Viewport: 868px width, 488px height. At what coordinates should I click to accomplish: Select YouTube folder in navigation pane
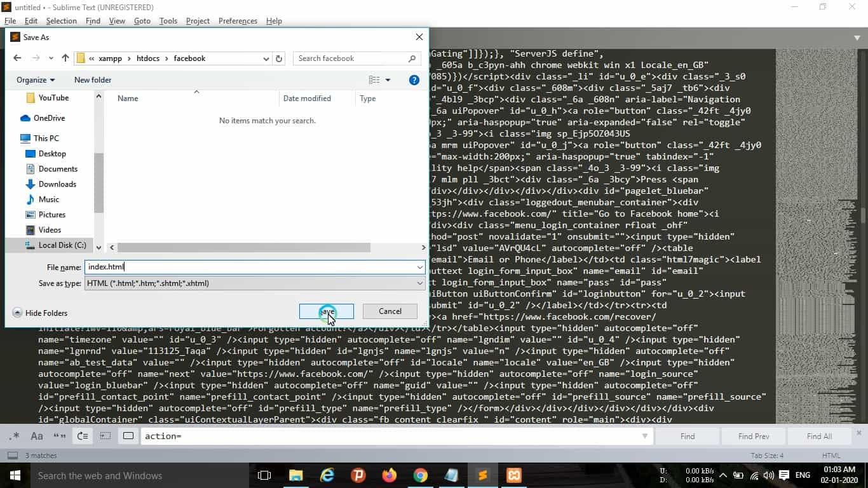click(48, 98)
